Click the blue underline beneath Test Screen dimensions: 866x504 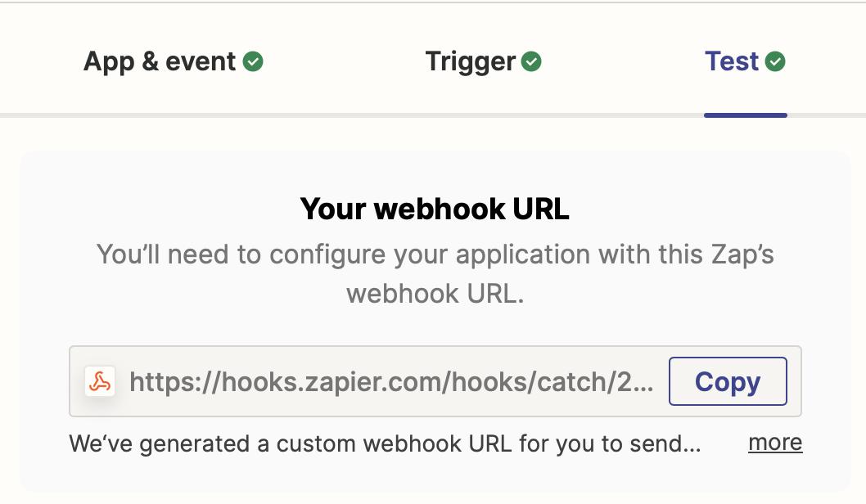coord(745,115)
